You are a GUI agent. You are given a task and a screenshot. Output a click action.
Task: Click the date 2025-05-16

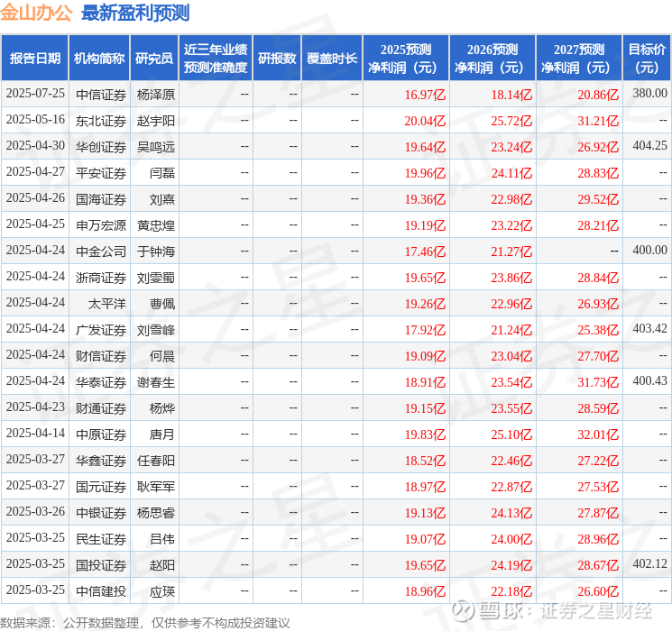(35, 119)
